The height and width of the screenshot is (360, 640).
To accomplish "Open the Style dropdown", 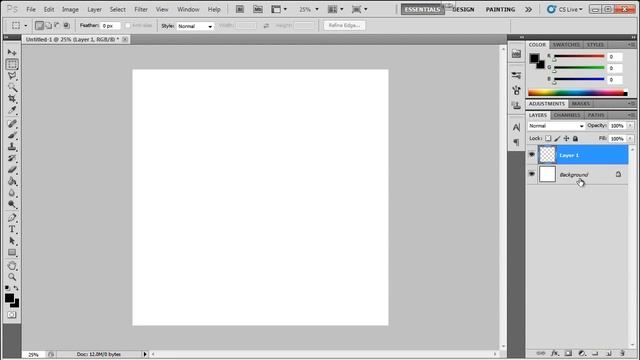I will pyautogui.click(x=195, y=26).
